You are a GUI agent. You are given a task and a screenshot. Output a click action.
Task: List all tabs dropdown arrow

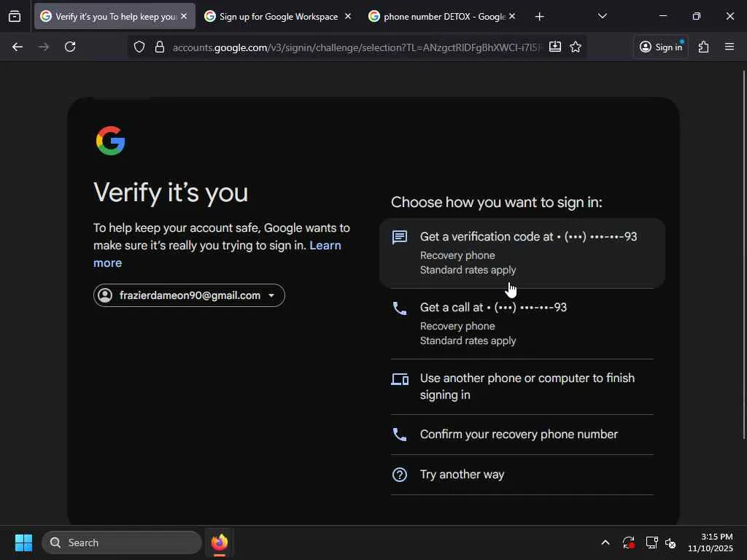tap(602, 17)
